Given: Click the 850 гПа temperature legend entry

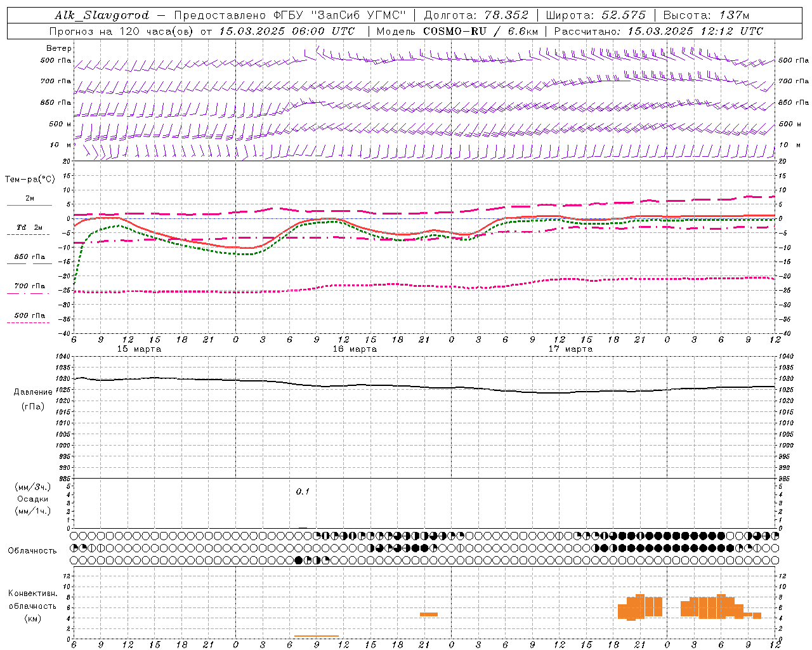Looking at the screenshot, I should click(30, 256).
